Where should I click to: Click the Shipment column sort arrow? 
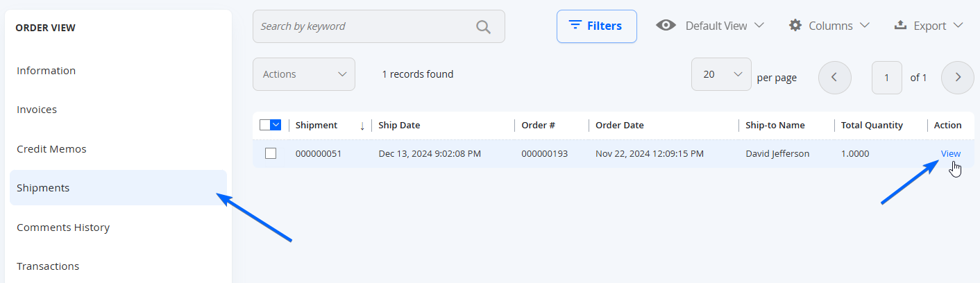pyautogui.click(x=362, y=126)
